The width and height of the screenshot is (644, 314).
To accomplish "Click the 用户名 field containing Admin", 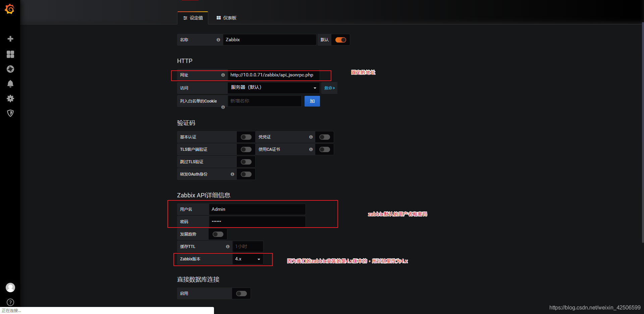I will (257, 209).
